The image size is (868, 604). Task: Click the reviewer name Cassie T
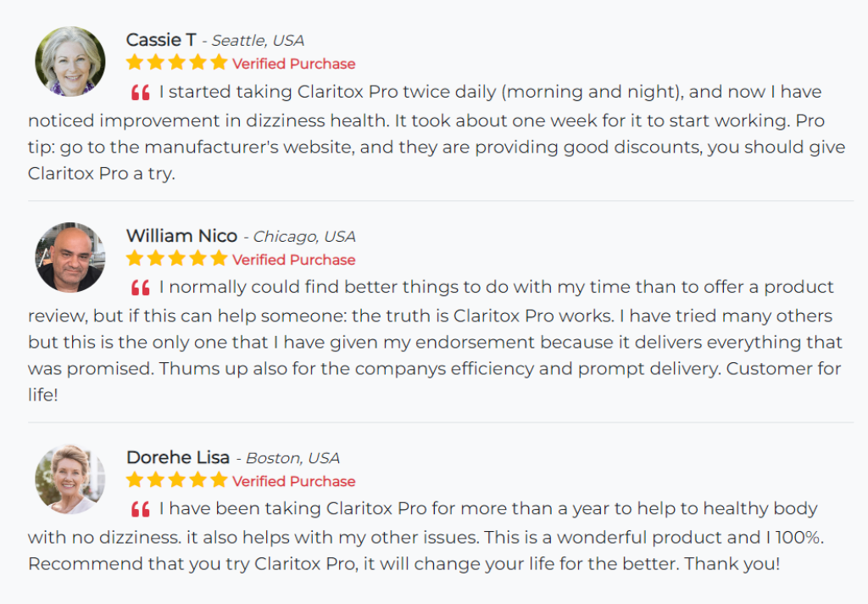tap(161, 40)
